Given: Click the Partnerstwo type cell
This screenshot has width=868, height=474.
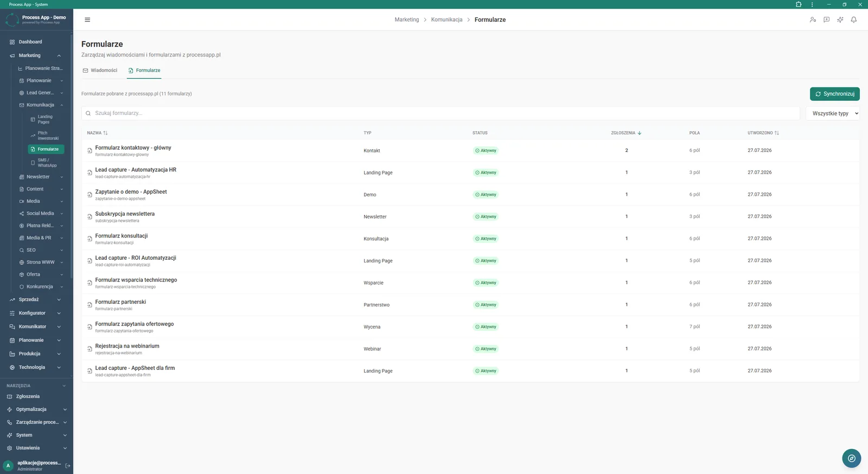Looking at the screenshot, I should (x=376, y=305).
